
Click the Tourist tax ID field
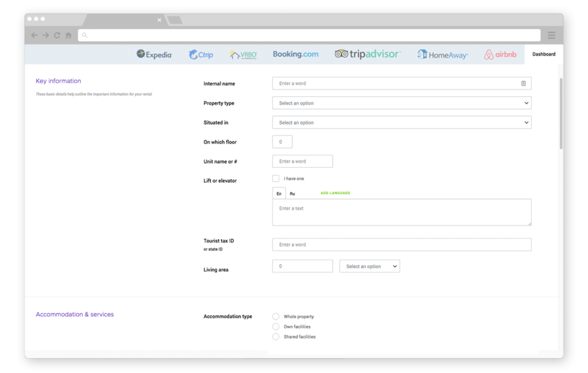point(402,244)
